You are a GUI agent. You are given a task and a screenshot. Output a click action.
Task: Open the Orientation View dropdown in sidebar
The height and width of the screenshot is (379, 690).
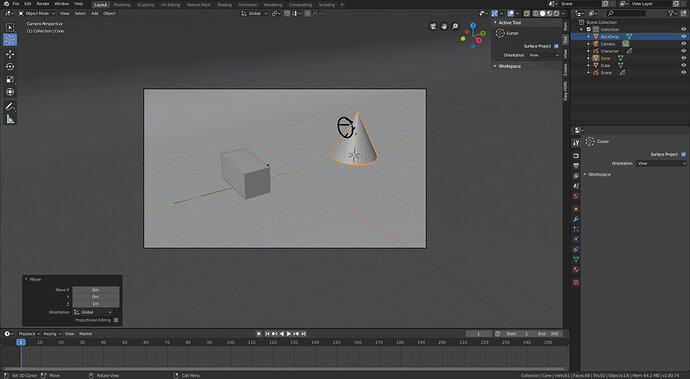coord(544,55)
